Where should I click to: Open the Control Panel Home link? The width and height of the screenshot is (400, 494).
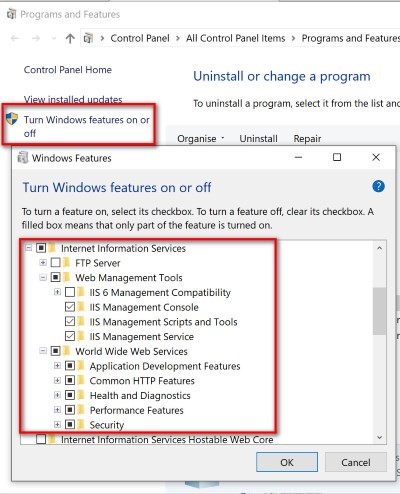(68, 70)
